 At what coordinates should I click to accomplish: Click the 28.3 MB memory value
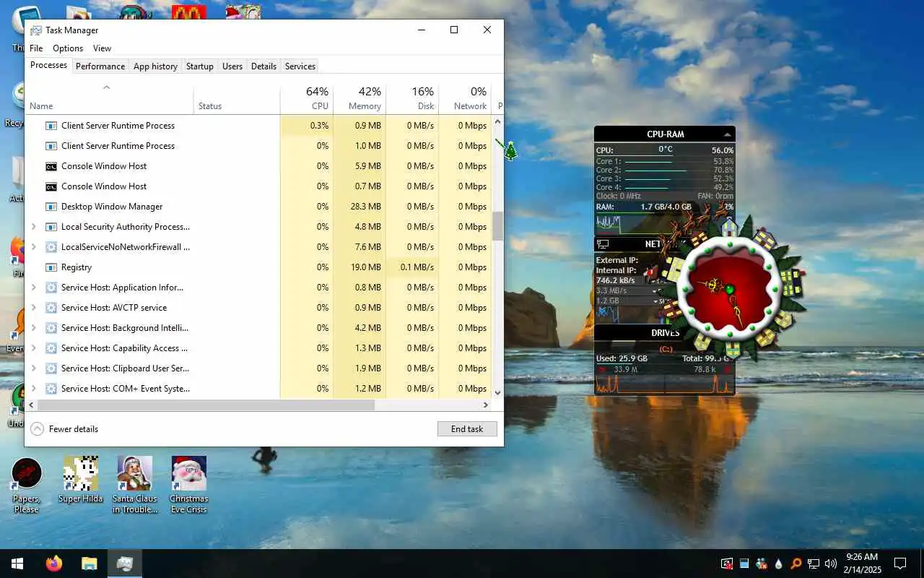point(365,207)
